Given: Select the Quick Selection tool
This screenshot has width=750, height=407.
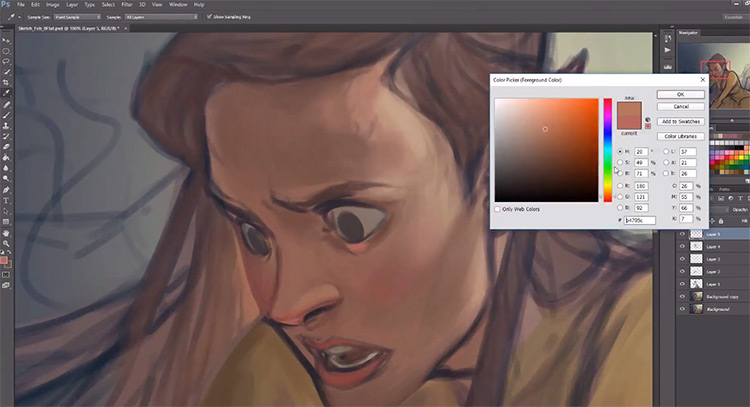Looking at the screenshot, I should click(6, 72).
